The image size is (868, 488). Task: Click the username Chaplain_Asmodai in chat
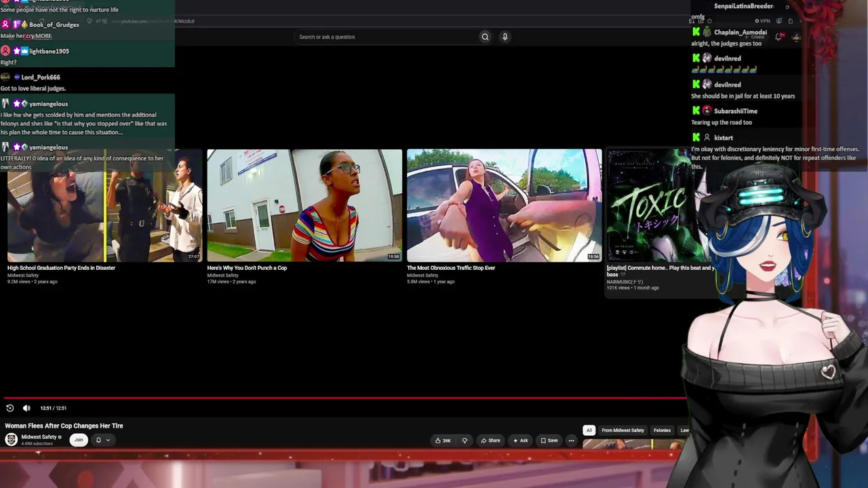[x=741, y=33]
